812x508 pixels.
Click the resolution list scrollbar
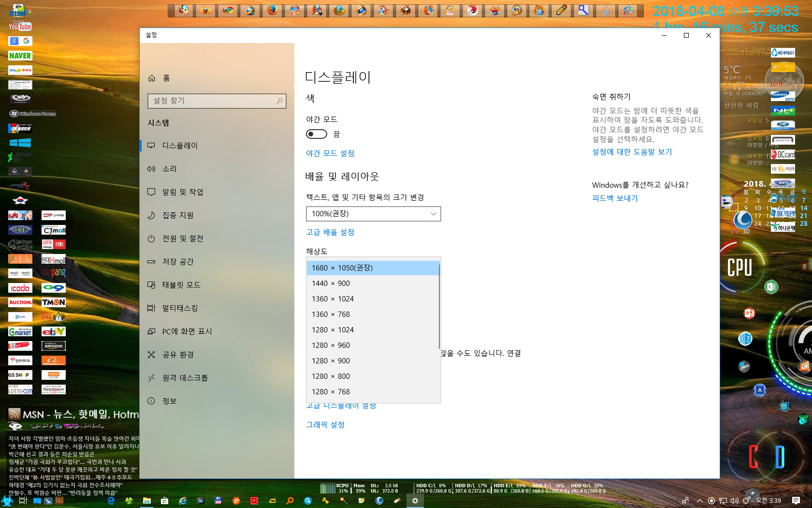click(x=439, y=306)
